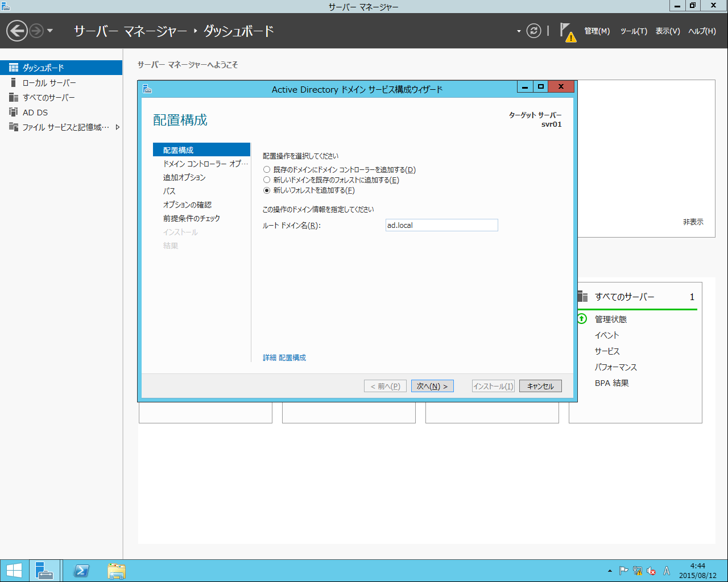
Task: Click the Server Manager taskbar icon
Action: tap(44, 571)
